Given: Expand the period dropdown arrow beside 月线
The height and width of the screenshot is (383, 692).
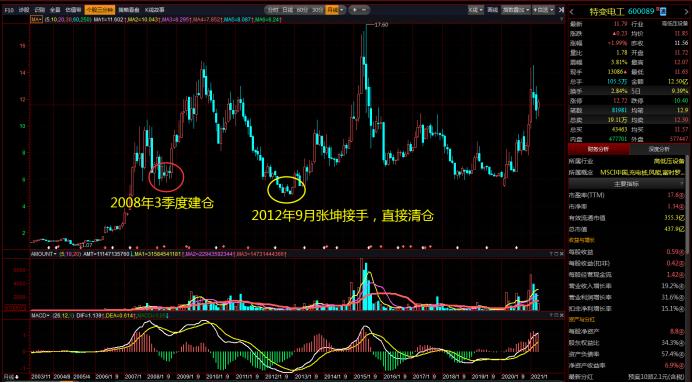Looking at the screenshot, I should [341, 9].
